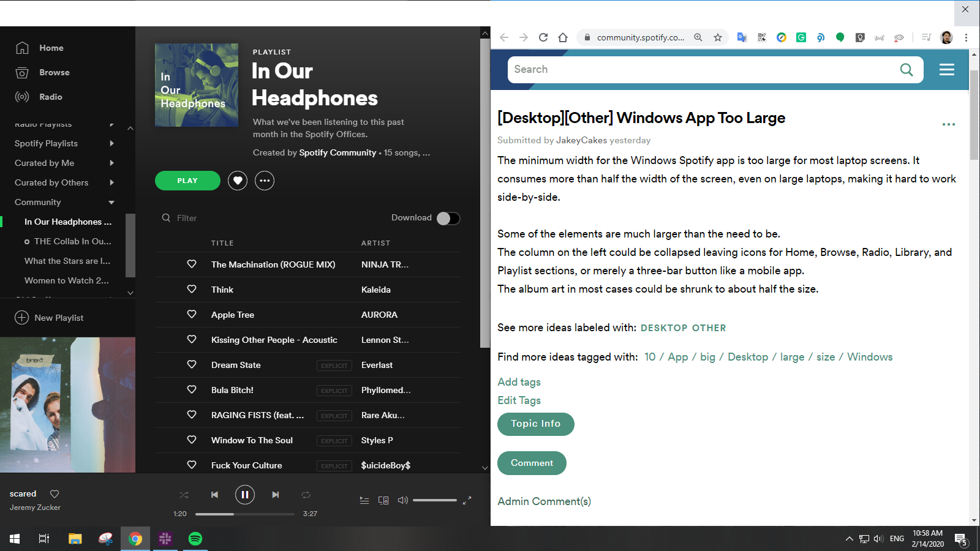The width and height of the screenshot is (980, 551).
Task: Open the In Our Headphones cover art
Action: pos(197,85)
